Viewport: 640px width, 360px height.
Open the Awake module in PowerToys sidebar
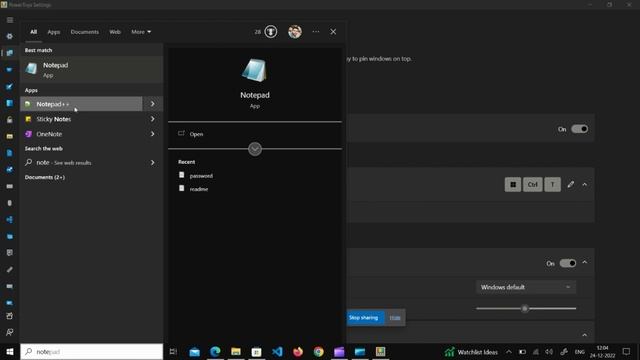coord(10,70)
